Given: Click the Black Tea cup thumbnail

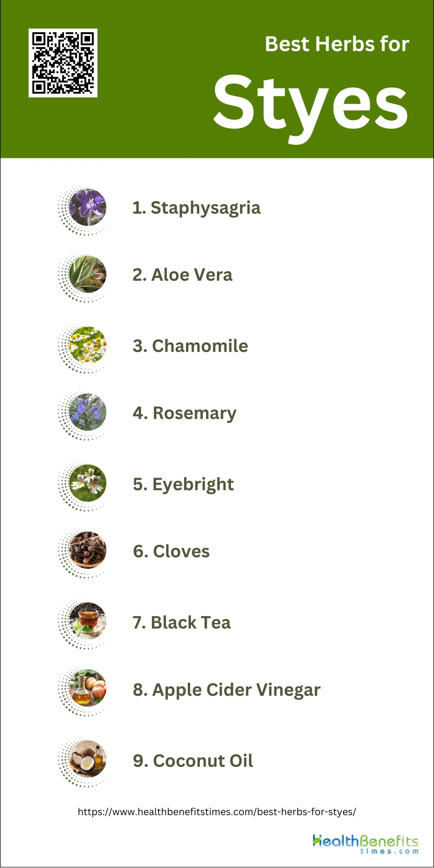Looking at the screenshot, I should (87, 621).
